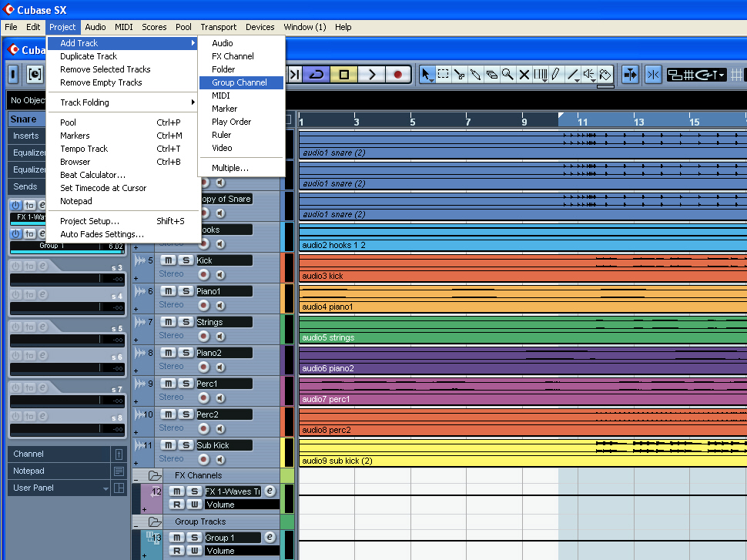
Task: Open the snap mode selector dropdown
Action: coord(722,75)
